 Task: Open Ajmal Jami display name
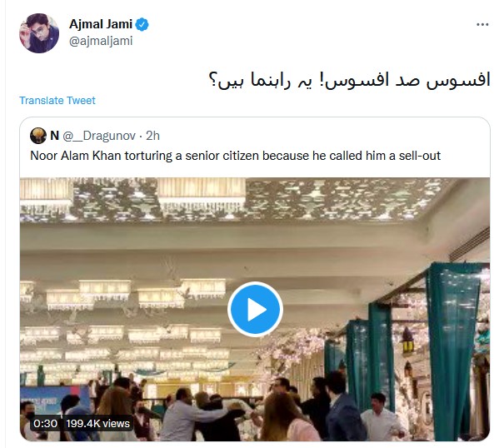click(x=101, y=24)
